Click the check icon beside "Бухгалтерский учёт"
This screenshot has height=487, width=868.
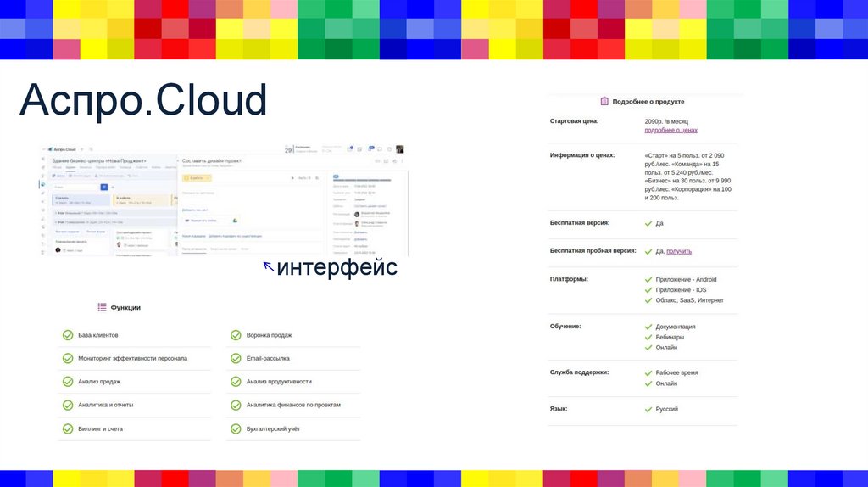tap(236, 428)
